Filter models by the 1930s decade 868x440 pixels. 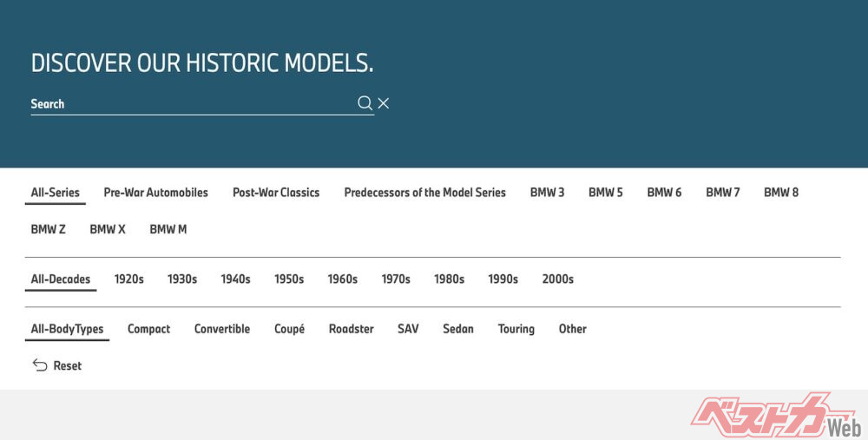coord(182,279)
